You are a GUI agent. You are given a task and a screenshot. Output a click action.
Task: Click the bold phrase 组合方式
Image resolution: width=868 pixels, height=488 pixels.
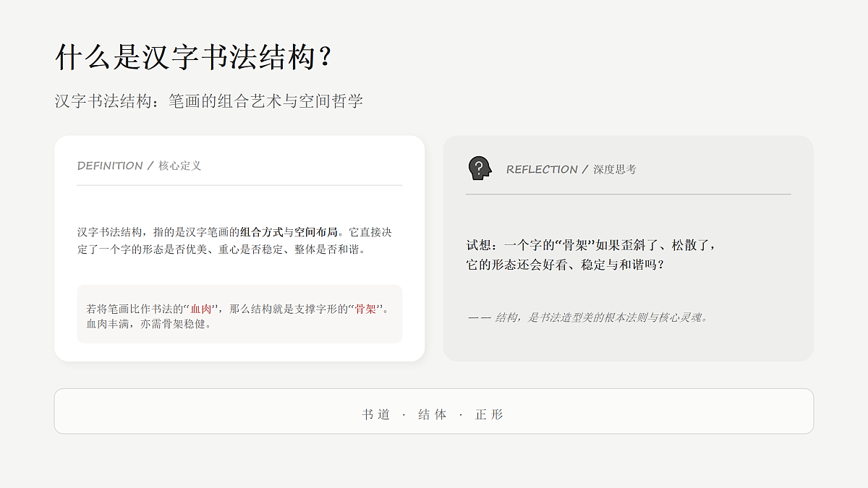[x=261, y=232]
